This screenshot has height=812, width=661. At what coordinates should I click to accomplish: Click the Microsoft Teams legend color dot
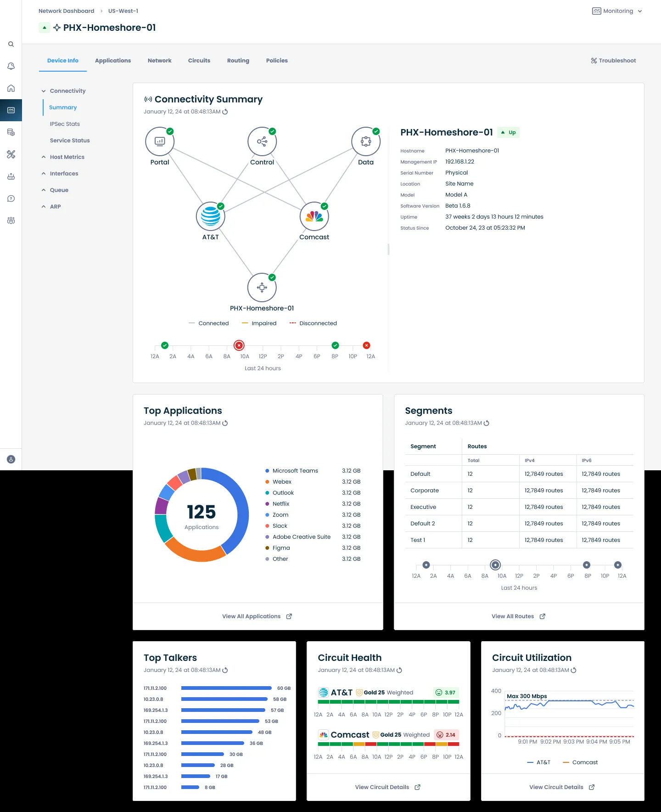(x=267, y=471)
